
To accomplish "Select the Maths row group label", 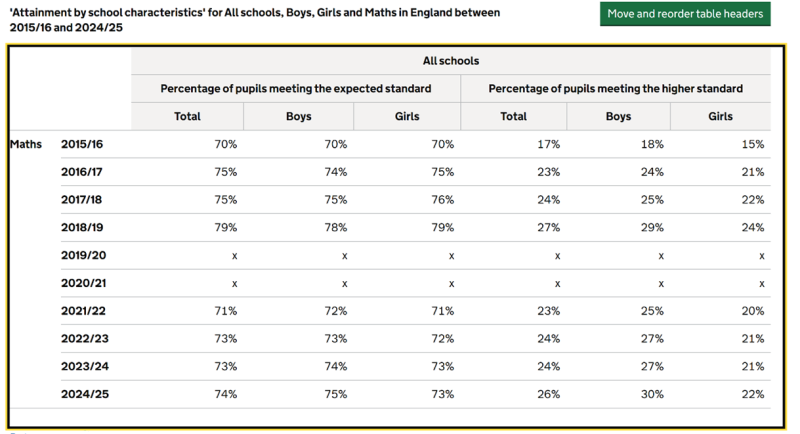I will pyautogui.click(x=26, y=144).
